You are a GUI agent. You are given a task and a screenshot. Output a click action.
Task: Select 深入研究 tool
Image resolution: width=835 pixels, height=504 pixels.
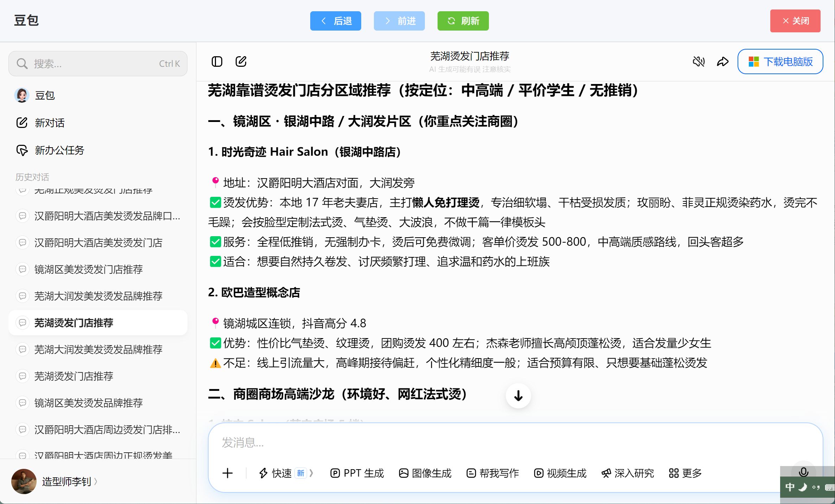[627, 473]
